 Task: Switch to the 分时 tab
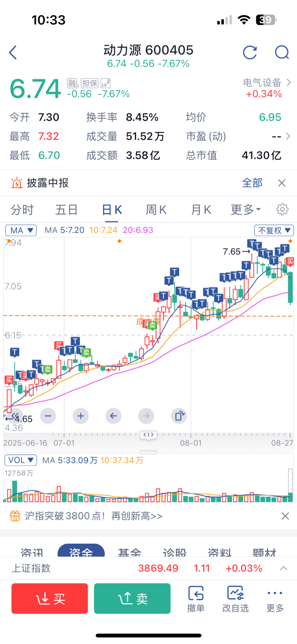tap(22, 210)
